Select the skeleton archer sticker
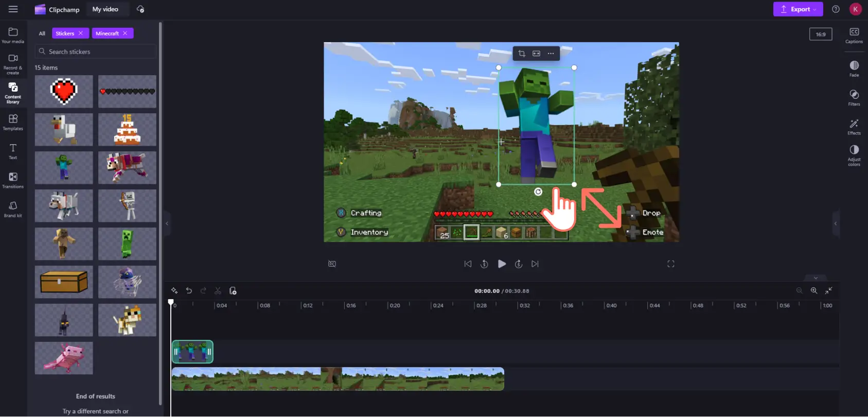 tap(127, 206)
